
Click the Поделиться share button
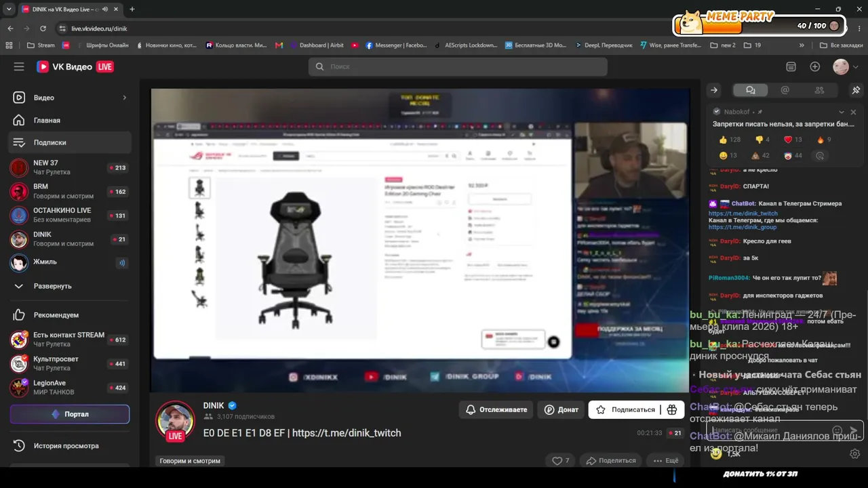611,461
